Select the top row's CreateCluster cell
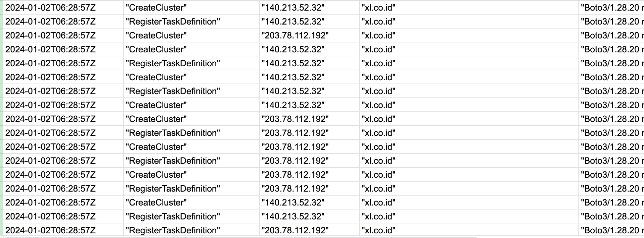The width and height of the screenshot is (644, 238). point(156,8)
